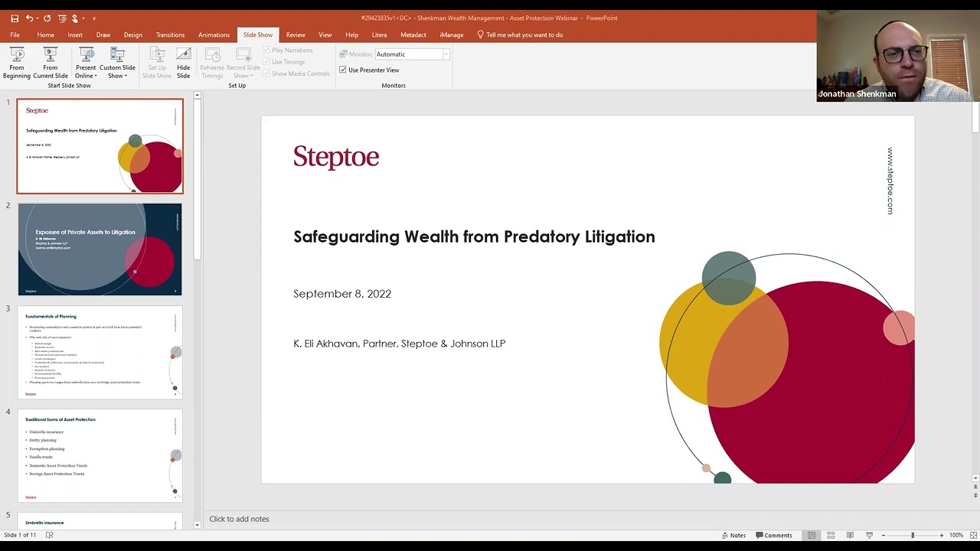980x551 pixels.
Task: Switch to the Home tab
Action: pos(46,34)
